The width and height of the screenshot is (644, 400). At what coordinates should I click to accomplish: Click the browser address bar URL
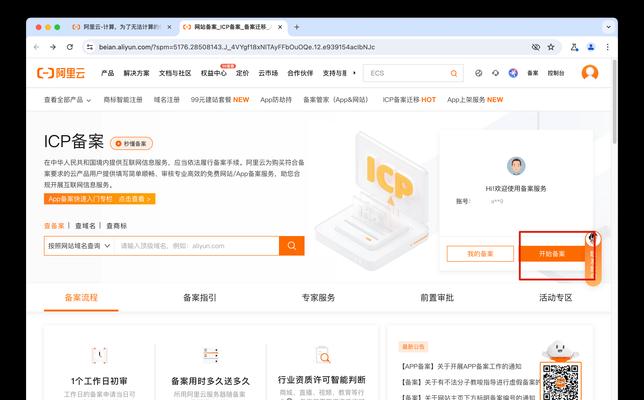click(237, 47)
